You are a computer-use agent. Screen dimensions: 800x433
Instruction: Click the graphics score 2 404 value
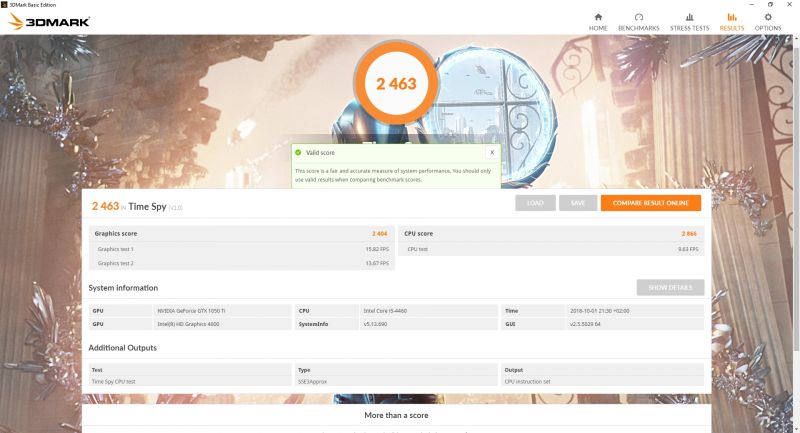click(x=380, y=234)
